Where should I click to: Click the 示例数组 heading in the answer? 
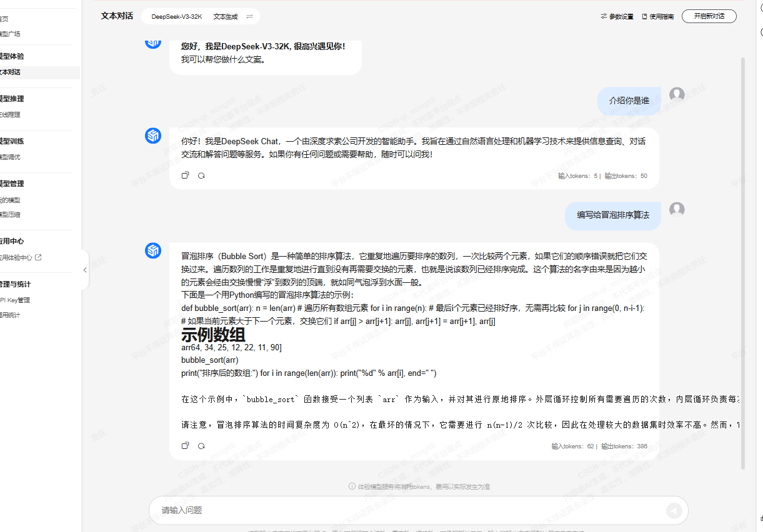(213, 334)
